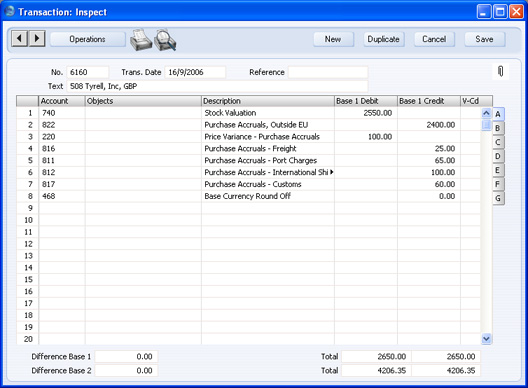Screen dimensions: 528x388
Task: Open the Operations menu
Action: click(88, 39)
